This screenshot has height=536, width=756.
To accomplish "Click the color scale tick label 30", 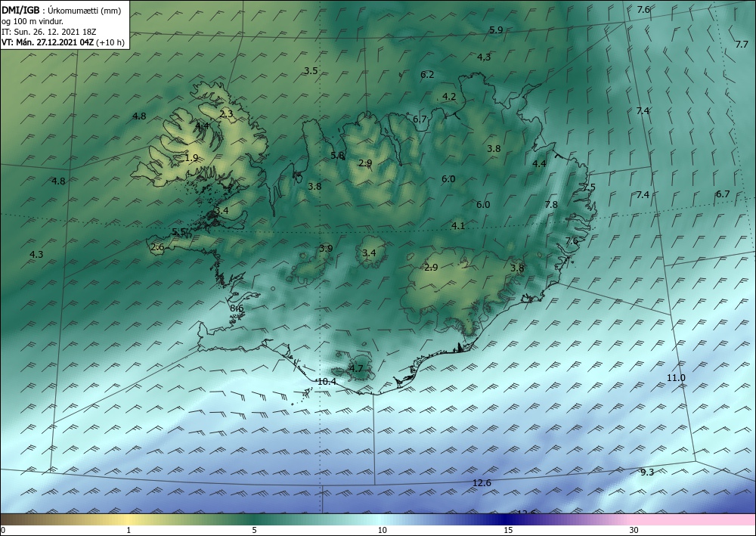I will tap(634, 530).
